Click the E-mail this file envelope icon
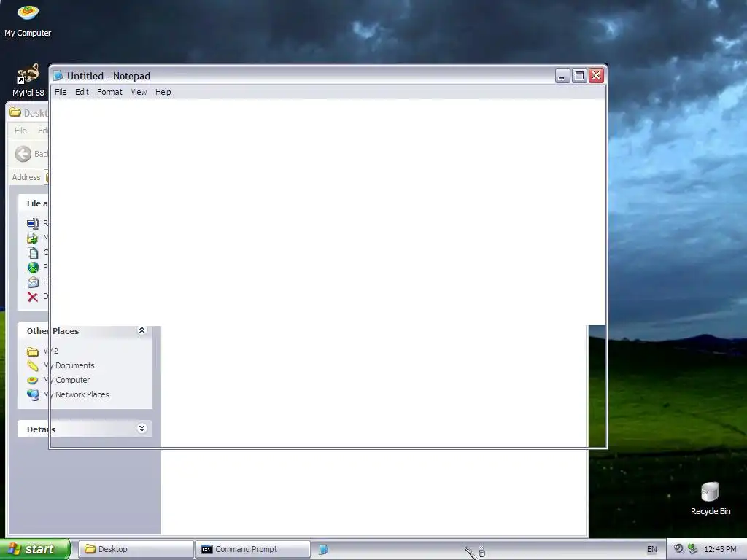 point(32,282)
